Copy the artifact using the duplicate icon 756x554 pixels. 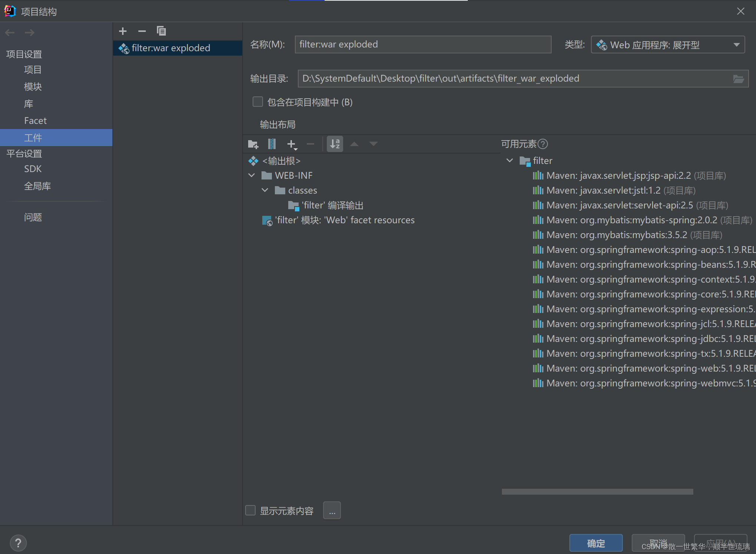(x=161, y=31)
